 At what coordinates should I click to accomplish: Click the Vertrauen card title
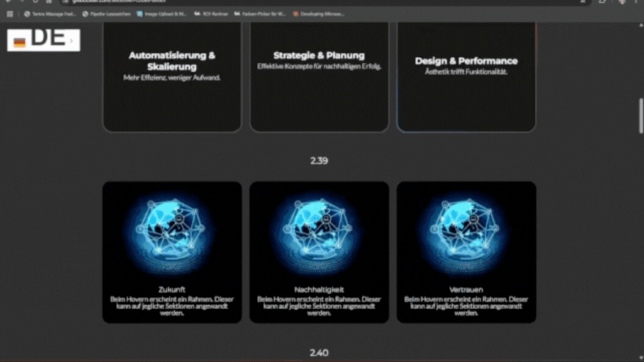tap(466, 289)
